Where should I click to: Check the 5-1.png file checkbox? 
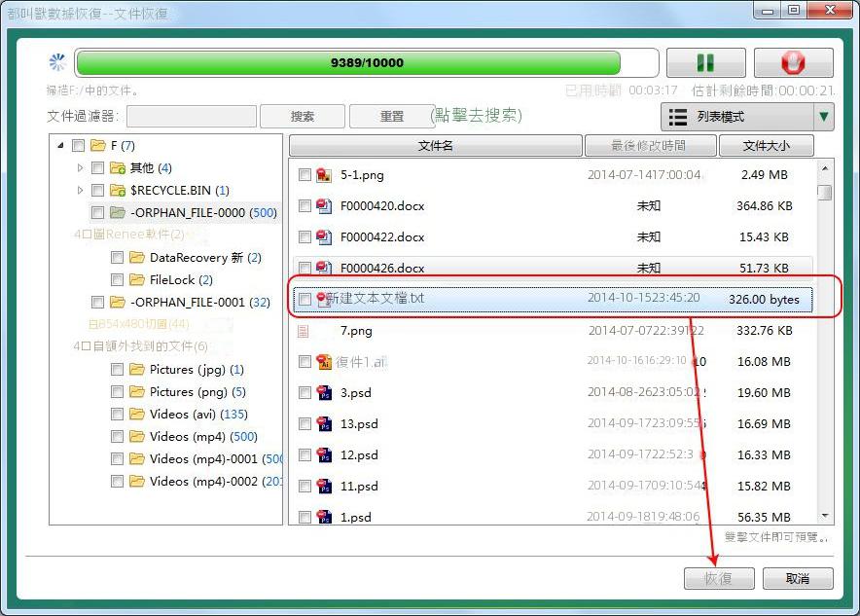click(x=305, y=175)
